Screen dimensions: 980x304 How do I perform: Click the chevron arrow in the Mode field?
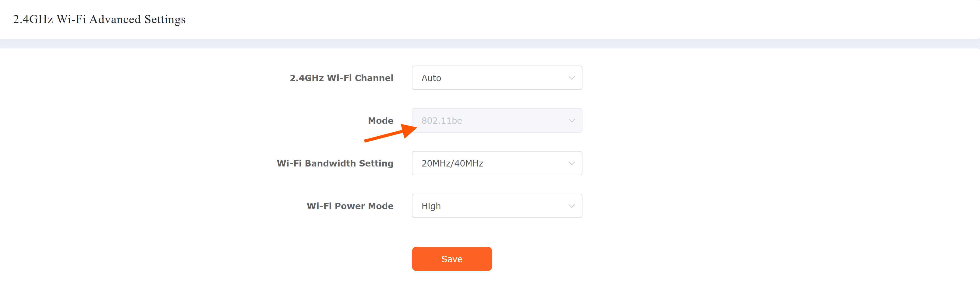pos(571,121)
